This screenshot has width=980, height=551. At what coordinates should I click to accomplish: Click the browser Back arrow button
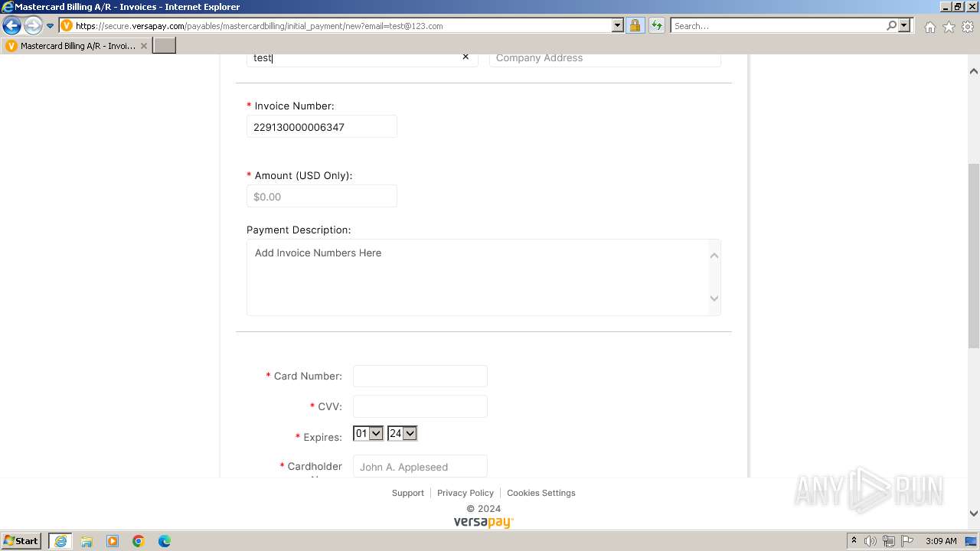(11, 26)
